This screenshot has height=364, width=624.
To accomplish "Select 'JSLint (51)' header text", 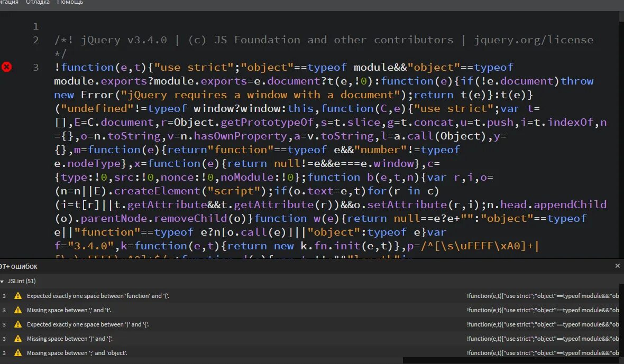I will pos(22,281).
